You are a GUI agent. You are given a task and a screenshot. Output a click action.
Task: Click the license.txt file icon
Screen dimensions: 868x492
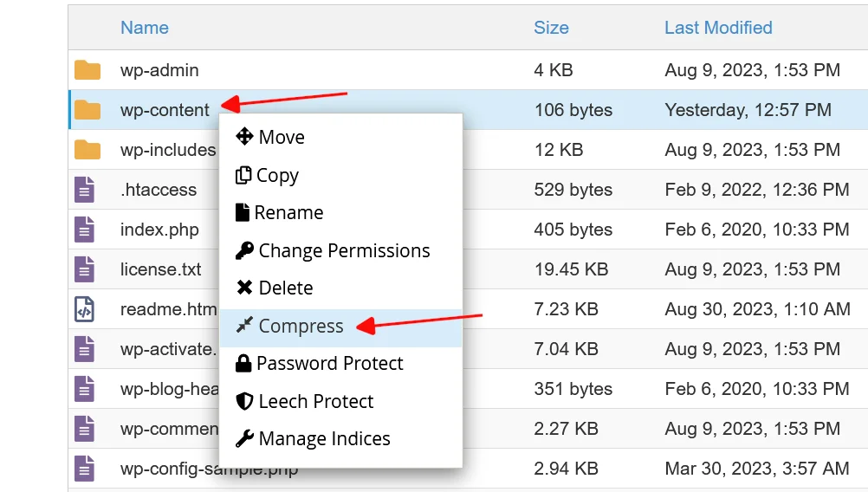84,269
